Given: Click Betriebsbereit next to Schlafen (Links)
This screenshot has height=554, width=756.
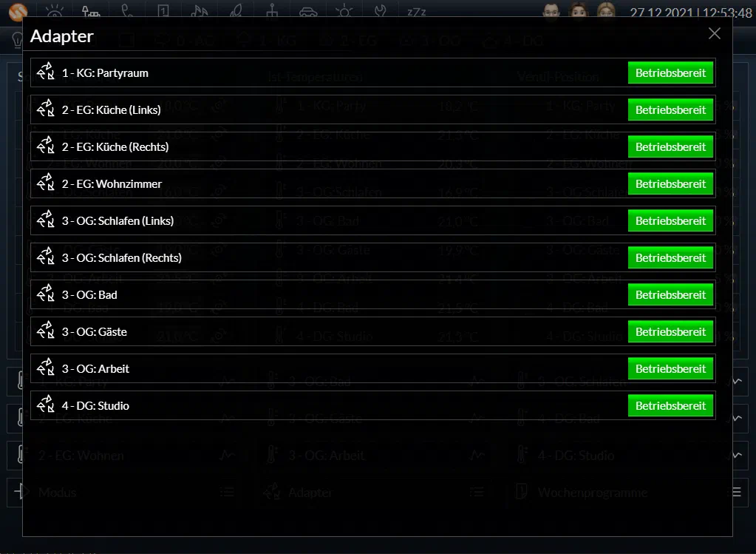Looking at the screenshot, I should coord(670,220).
